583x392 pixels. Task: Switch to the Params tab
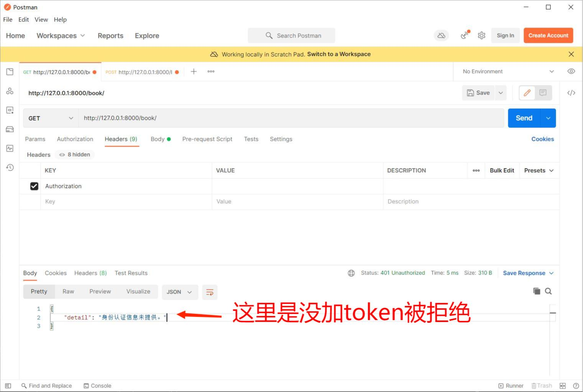click(x=35, y=139)
